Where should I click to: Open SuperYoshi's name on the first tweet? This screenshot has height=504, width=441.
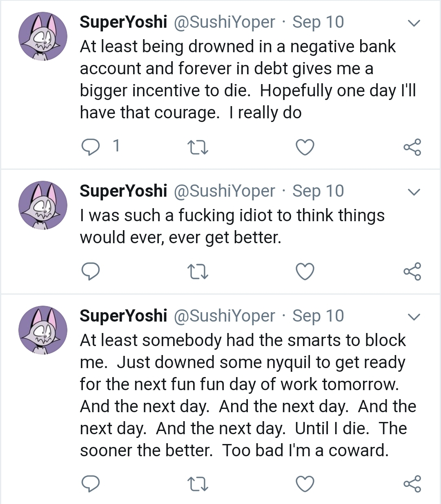[x=123, y=22]
